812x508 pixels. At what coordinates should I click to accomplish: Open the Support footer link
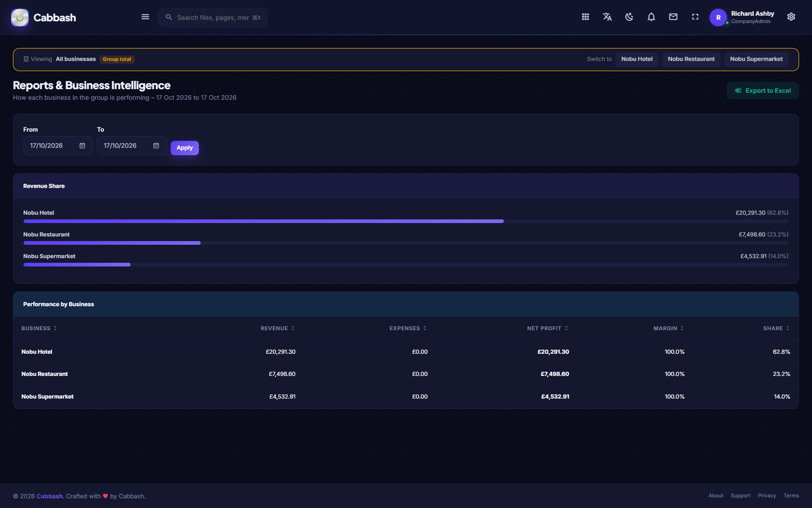[740, 496]
